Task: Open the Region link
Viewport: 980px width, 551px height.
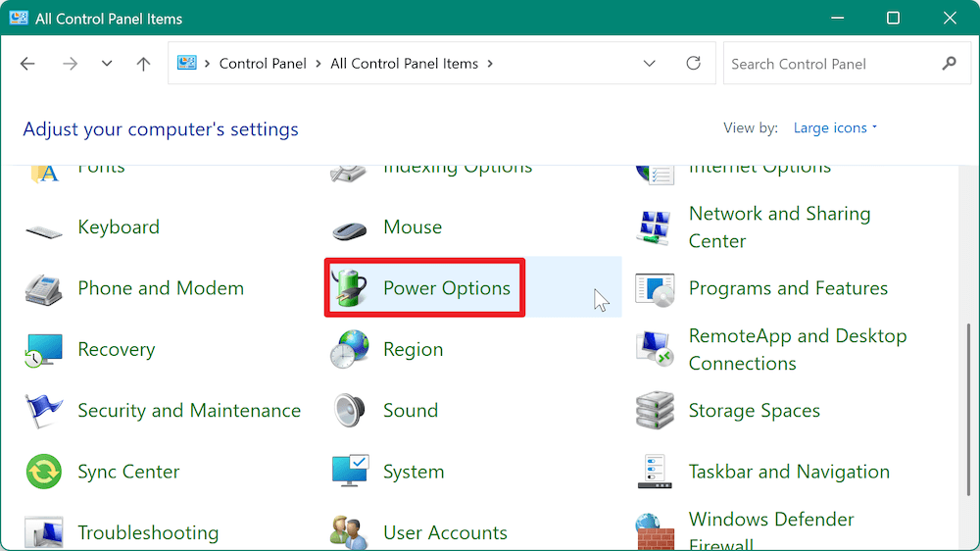Action: click(414, 350)
